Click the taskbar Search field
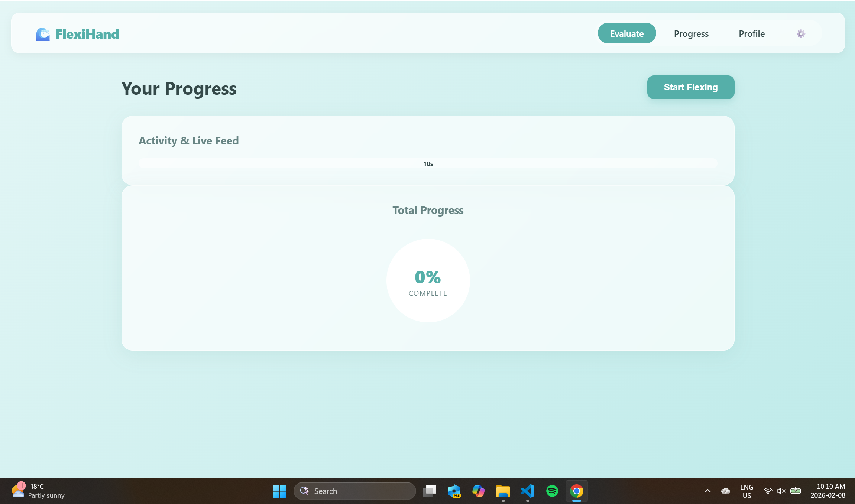Image resolution: width=855 pixels, height=504 pixels. tap(354, 491)
